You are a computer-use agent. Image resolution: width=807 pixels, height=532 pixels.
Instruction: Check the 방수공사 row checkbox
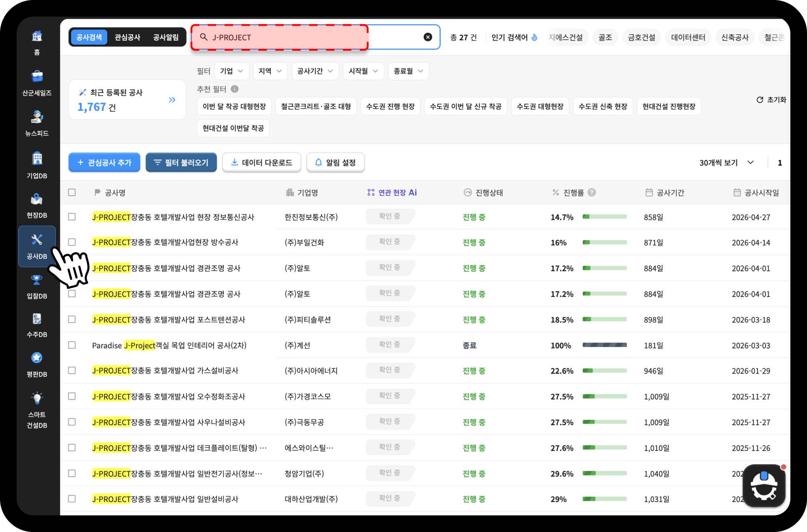coord(72,242)
